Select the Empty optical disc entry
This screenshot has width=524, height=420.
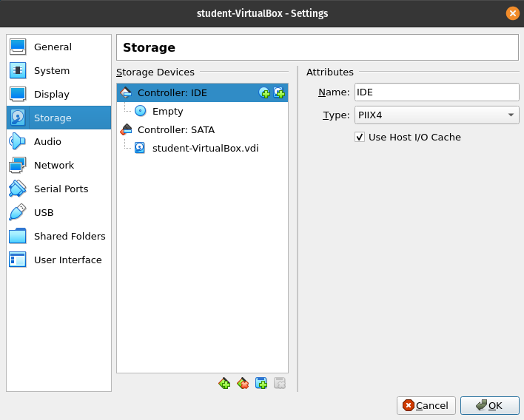[167, 112]
